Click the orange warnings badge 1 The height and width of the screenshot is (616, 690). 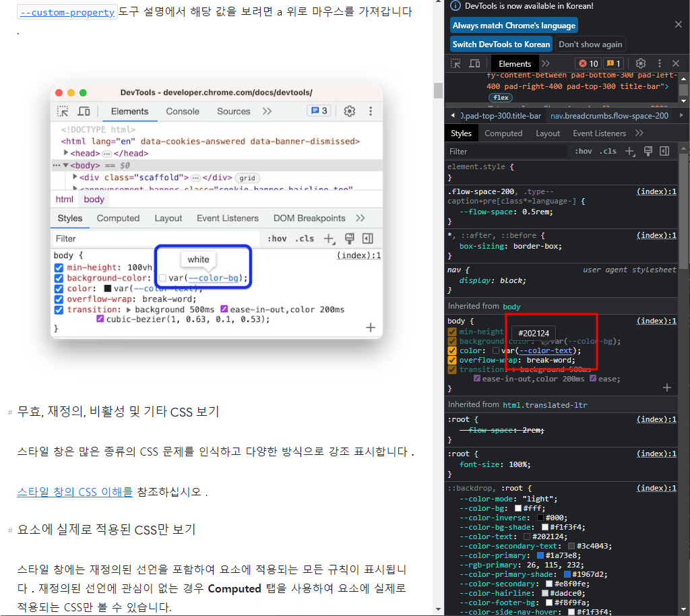[x=613, y=63]
